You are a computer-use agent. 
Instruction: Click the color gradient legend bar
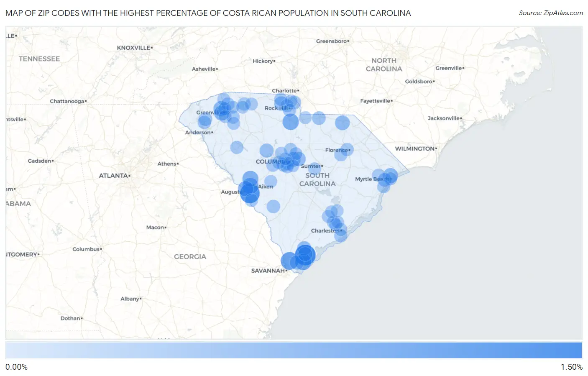point(294,350)
